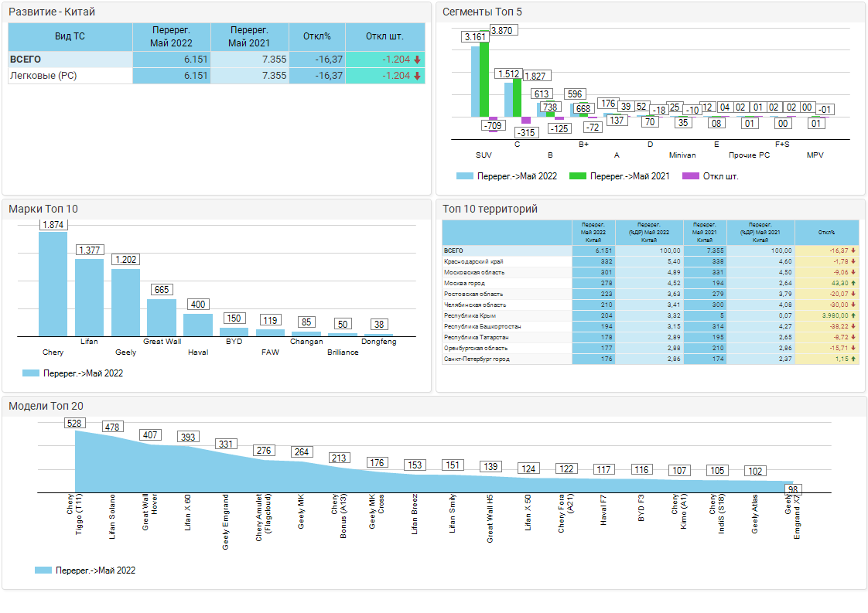
Task: Toggle Откл шт. legend entry in segments chart
Action: [x=710, y=176]
